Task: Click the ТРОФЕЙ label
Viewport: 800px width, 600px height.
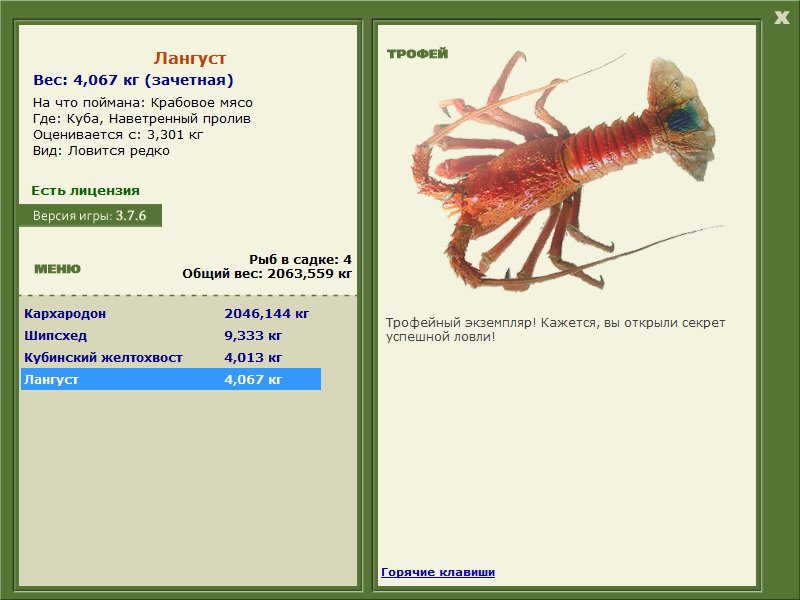Action: (417, 54)
